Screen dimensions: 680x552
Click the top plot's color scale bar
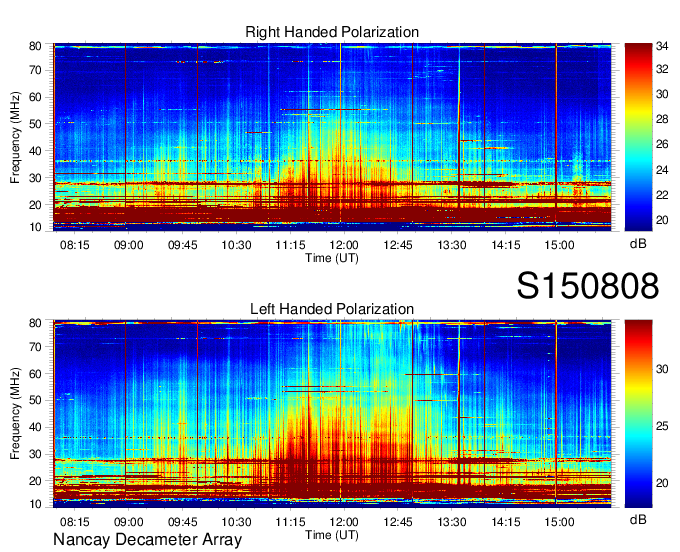pyautogui.click(x=638, y=137)
